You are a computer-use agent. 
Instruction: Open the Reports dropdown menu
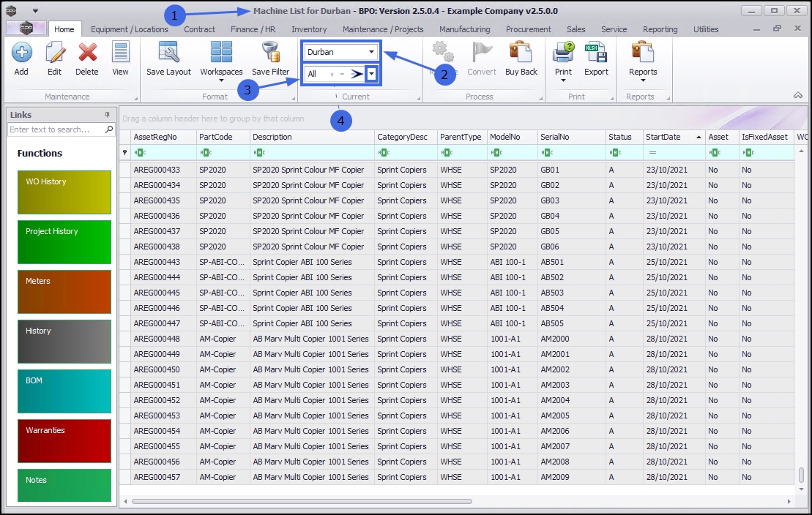click(x=643, y=80)
